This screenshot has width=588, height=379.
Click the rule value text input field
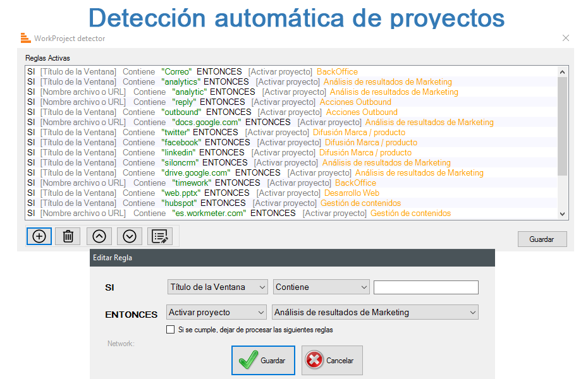point(426,287)
